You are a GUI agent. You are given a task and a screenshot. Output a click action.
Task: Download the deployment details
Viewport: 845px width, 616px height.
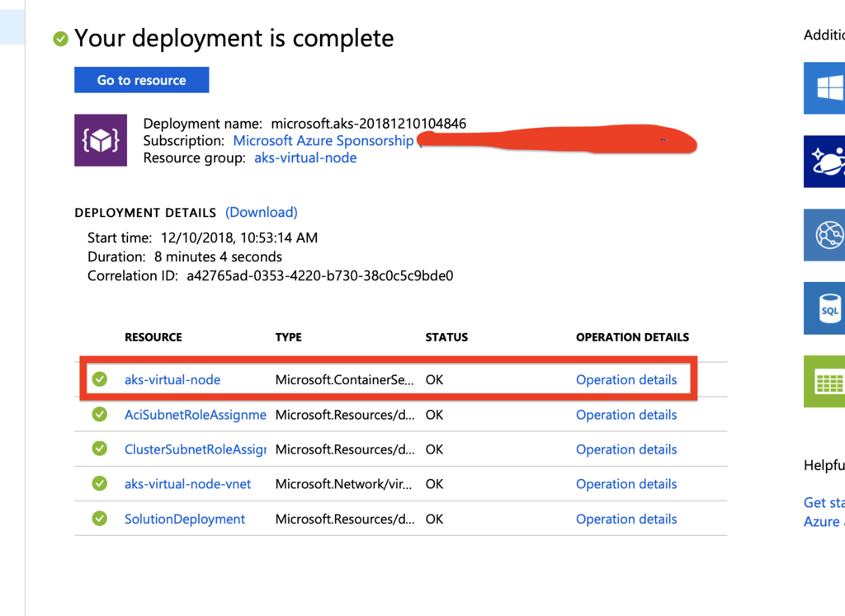click(262, 213)
